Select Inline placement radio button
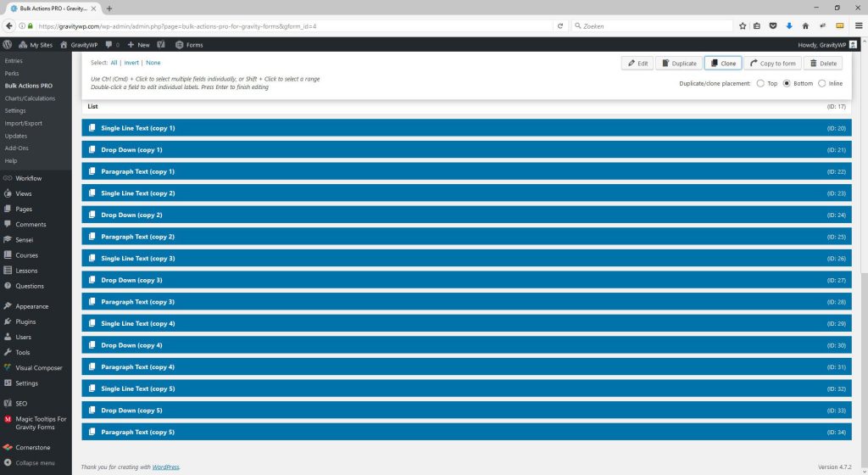Screen dimensions: 868x475 pyautogui.click(x=822, y=84)
